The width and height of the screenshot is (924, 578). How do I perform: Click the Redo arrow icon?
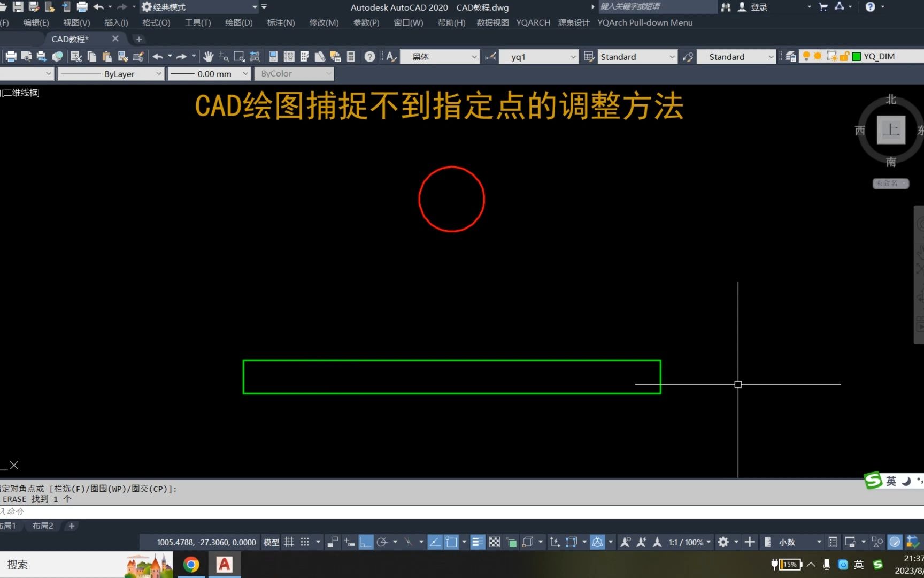pyautogui.click(x=182, y=57)
